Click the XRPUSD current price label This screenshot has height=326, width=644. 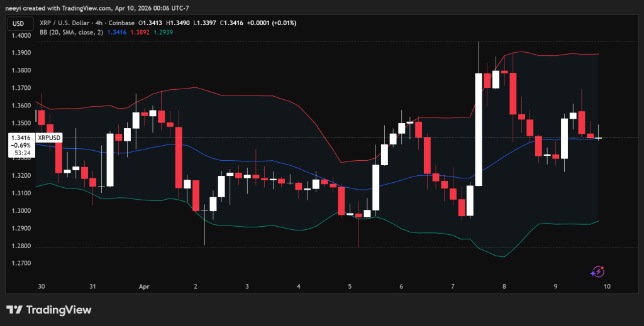(x=50, y=137)
